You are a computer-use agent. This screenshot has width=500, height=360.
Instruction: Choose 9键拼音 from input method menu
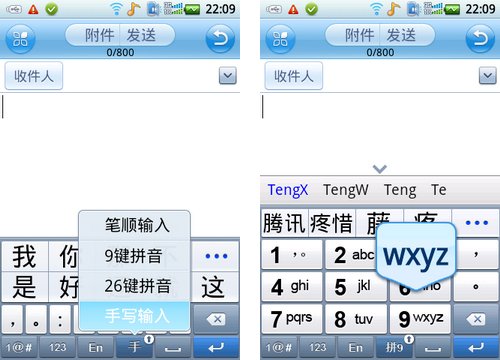pos(135,256)
